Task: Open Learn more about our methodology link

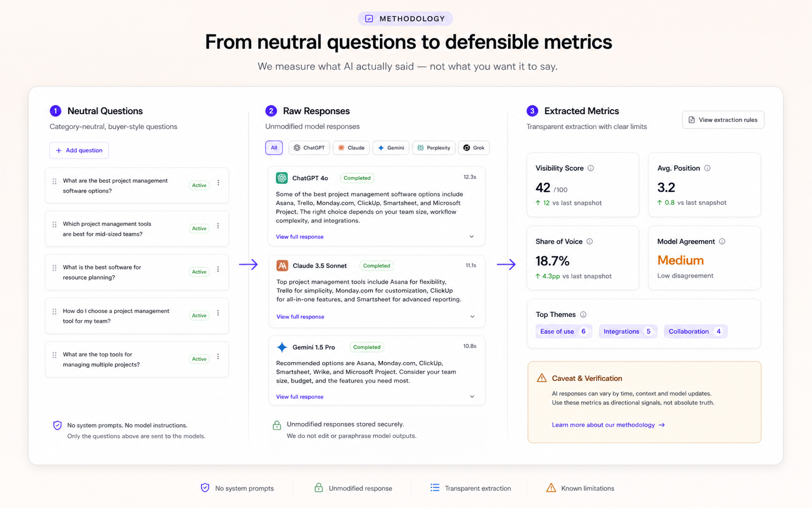Action: 608,425
